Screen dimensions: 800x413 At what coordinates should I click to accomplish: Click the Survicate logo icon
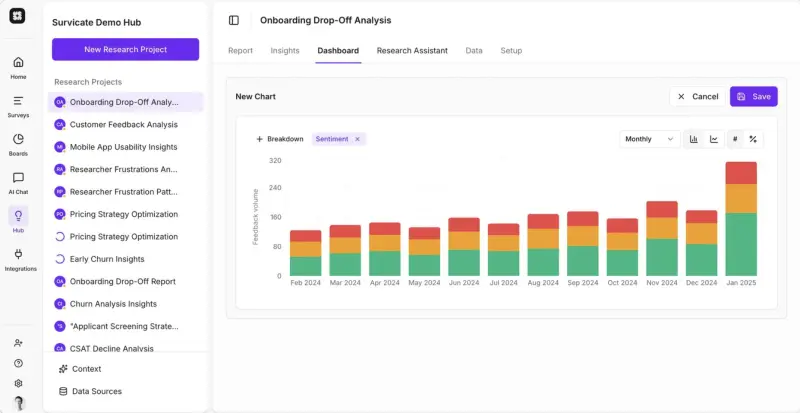click(17, 16)
